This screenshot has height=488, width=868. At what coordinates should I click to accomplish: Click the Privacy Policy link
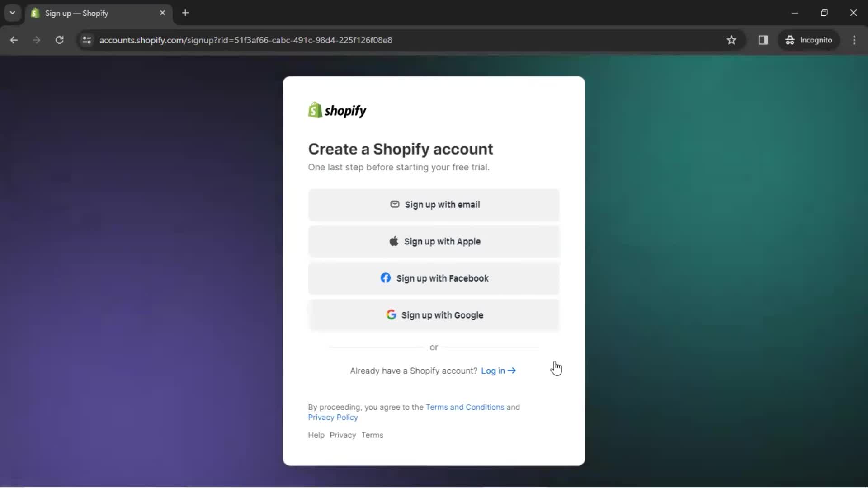pos(333,417)
